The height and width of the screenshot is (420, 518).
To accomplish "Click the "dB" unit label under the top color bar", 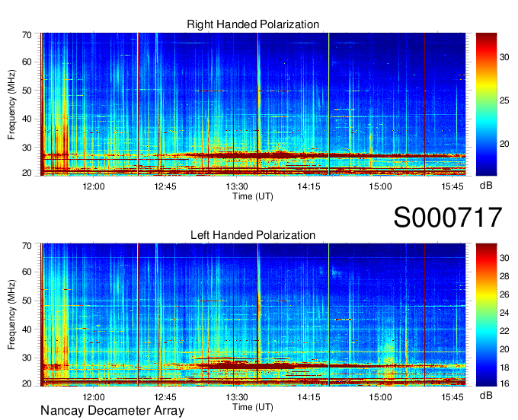I will pyautogui.click(x=486, y=186).
